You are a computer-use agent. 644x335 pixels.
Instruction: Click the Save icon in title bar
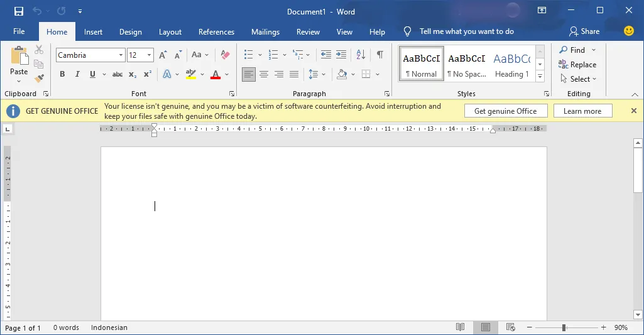tap(18, 11)
